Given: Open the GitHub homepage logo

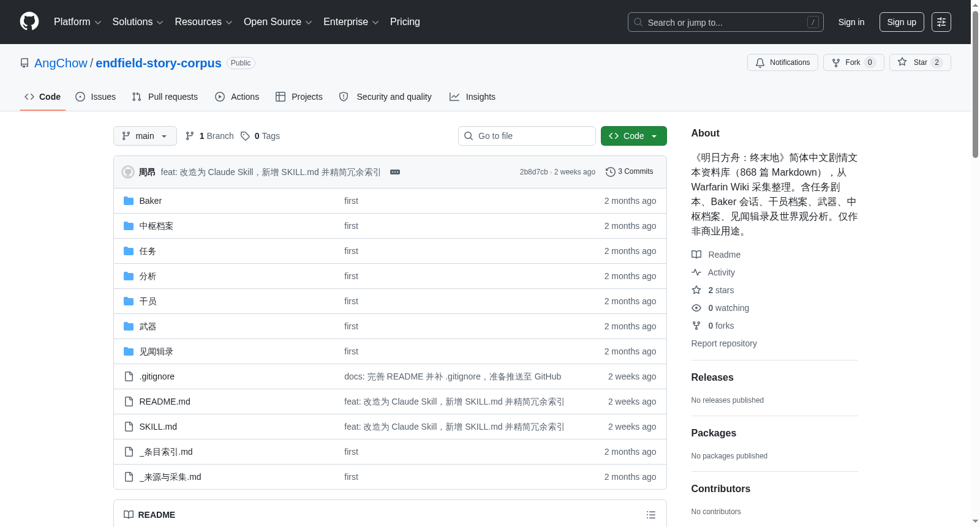Looking at the screenshot, I should tap(29, 22).
